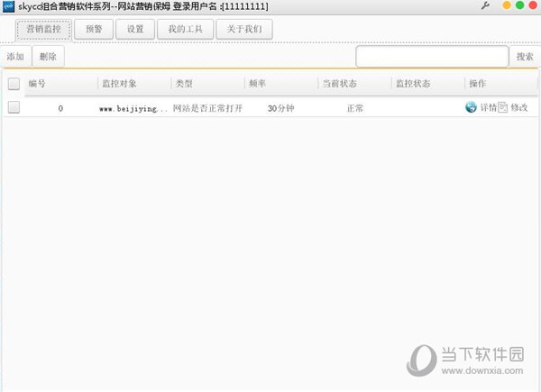541x392 pixels.
Task: Switch to the 预警 tab
Action: tap(94, 30)
